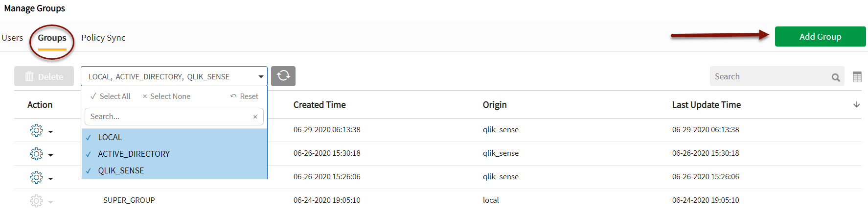Click Select None in filter dropdown
The image size is (868, 216).
[166, 96]
